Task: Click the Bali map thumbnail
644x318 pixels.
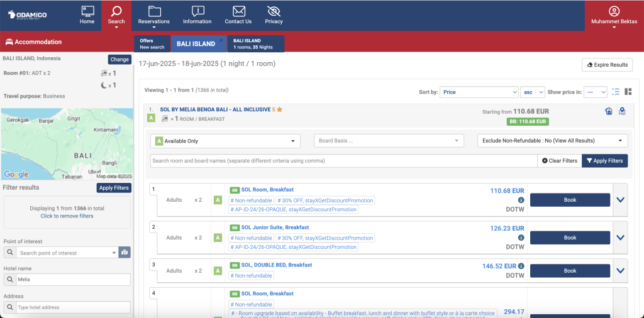Action: pyautogui.click(x=67, y=144)
